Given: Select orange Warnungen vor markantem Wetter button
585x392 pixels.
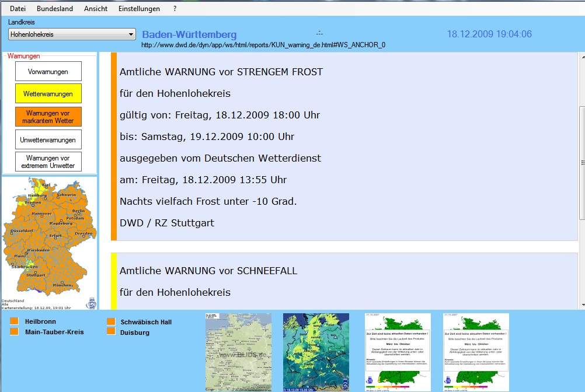Looking at the screenshot, I should (x=48, y=117).
